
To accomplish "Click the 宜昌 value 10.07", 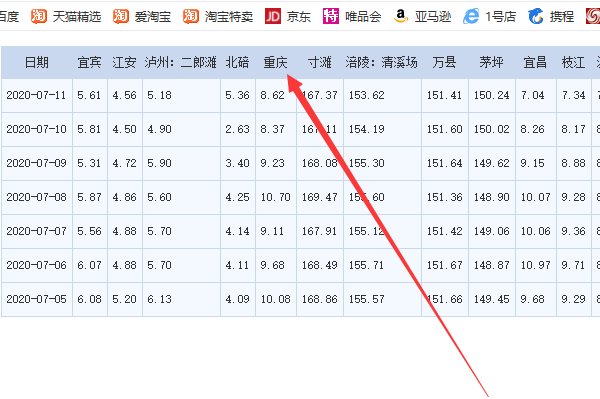I will pos(535,197).
